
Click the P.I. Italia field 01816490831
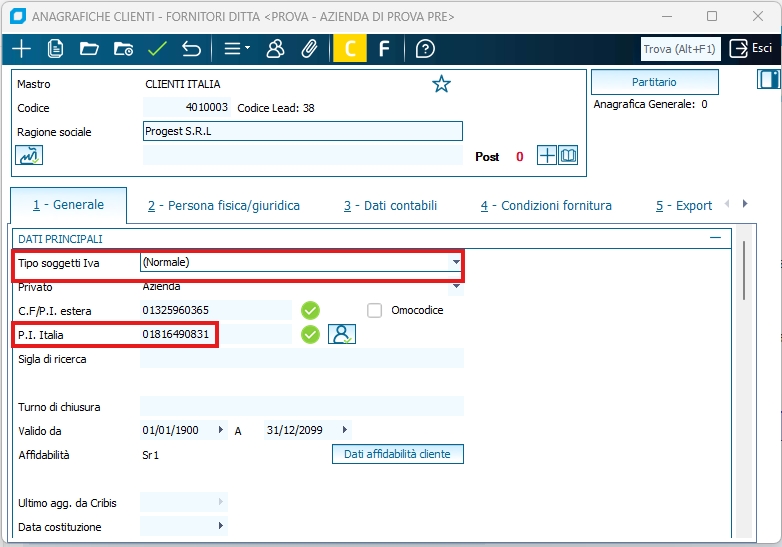point(216,334)
